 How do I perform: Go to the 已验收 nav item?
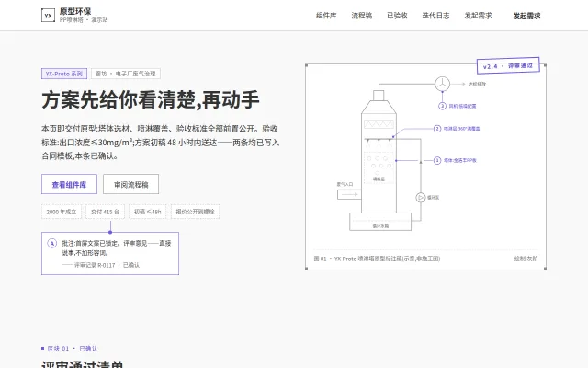coord(397,16)
